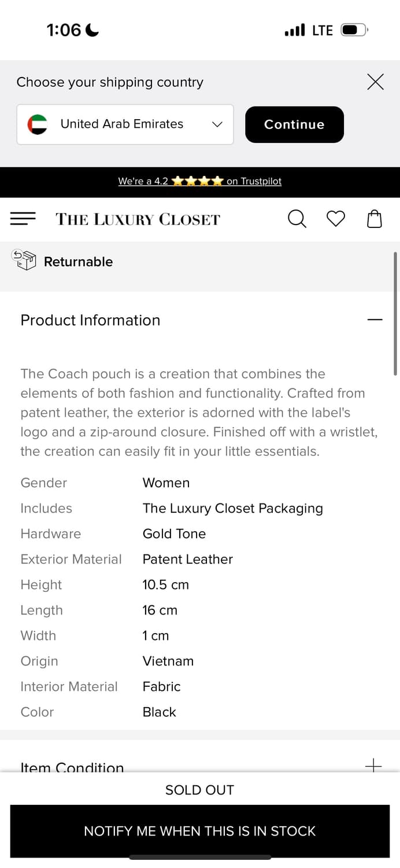Expand the Item Condition section
400x868 pixels.
tap(373, 765)
